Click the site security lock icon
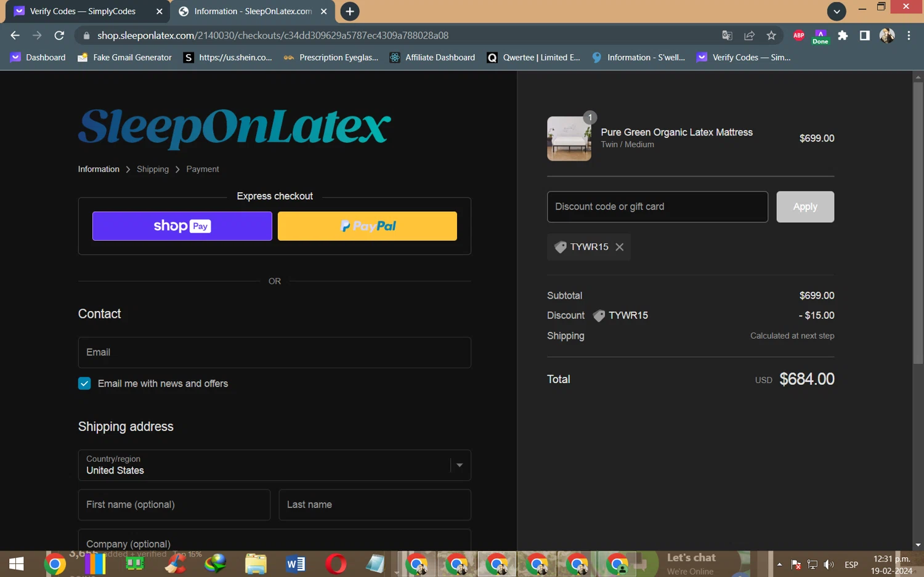This screenshot has width=924, height=577. (x=86, y=36)
